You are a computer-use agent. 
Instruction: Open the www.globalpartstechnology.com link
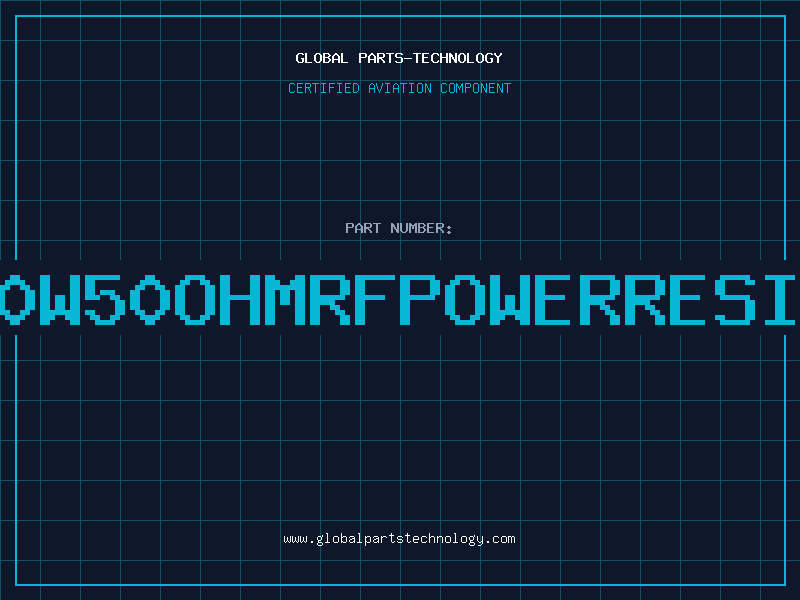tap(399, 539)
